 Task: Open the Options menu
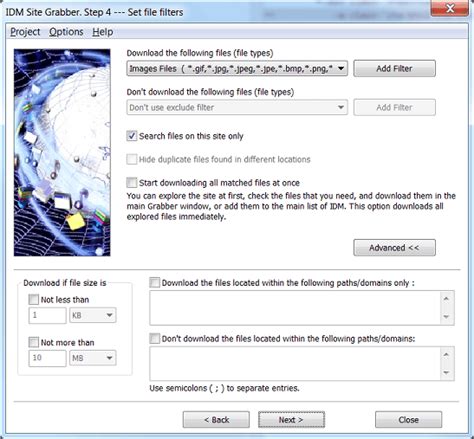66,32
